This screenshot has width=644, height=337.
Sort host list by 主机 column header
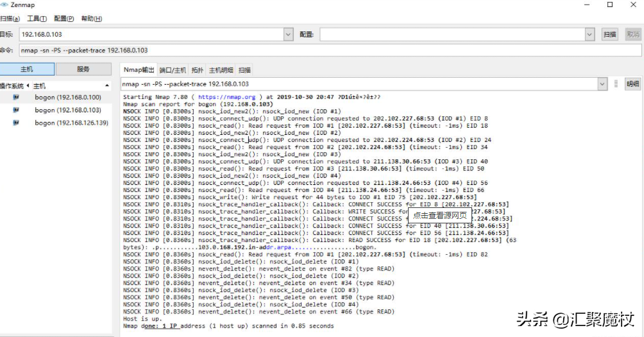coord(71,86)
